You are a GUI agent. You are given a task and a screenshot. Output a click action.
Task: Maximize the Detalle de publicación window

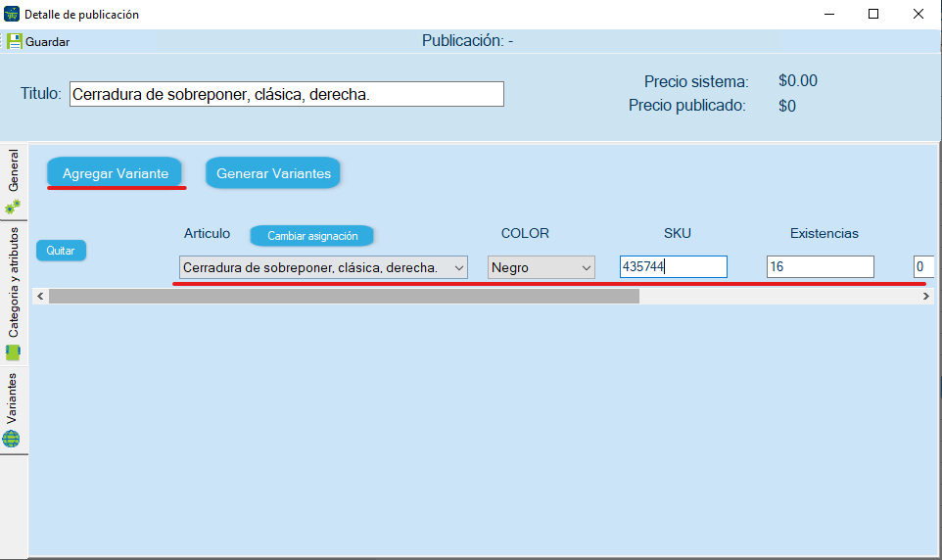873,14
